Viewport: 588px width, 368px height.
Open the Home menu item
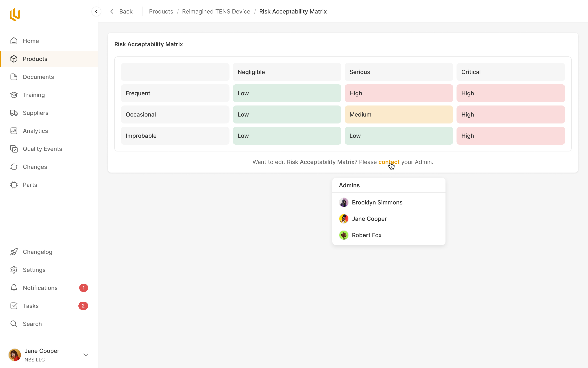click(x=49, y=41)
